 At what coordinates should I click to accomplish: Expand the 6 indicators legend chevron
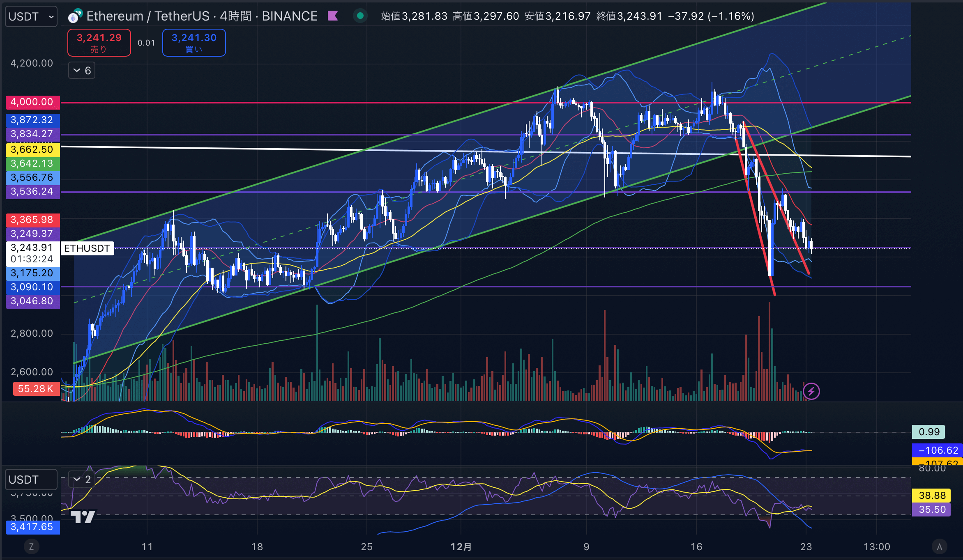point(82,71)
